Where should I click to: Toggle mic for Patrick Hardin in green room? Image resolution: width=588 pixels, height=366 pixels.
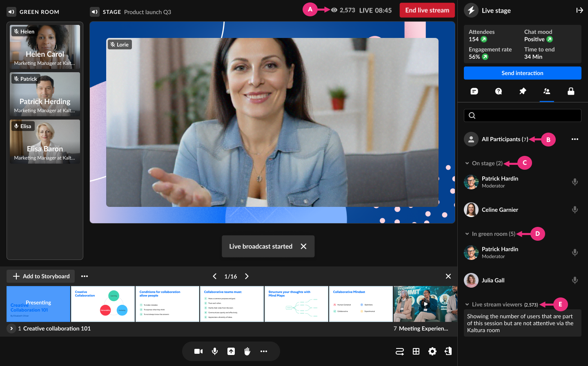575,253
